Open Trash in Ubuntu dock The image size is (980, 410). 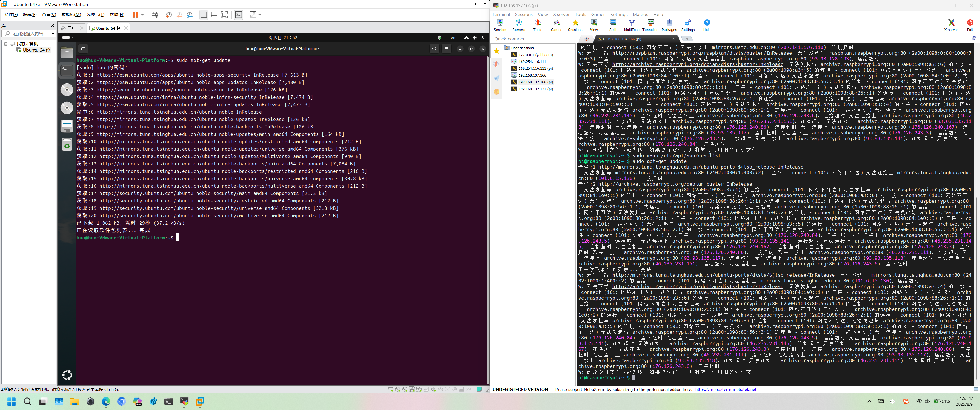[x=67, y=145]
